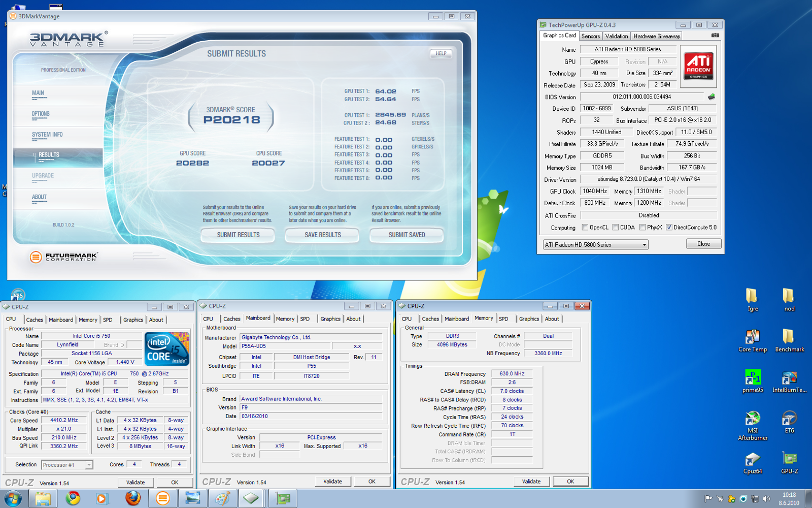Switch to the Validation tab in GPU-Z
Screen dimensions: 812x508
pyautogui.click(x=617, y=36)
